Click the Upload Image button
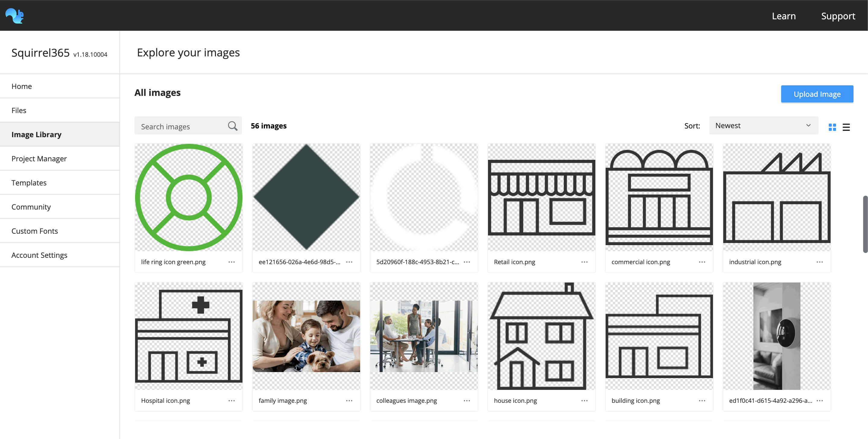This screenshot has width=868, height=439. pos(817,94)
